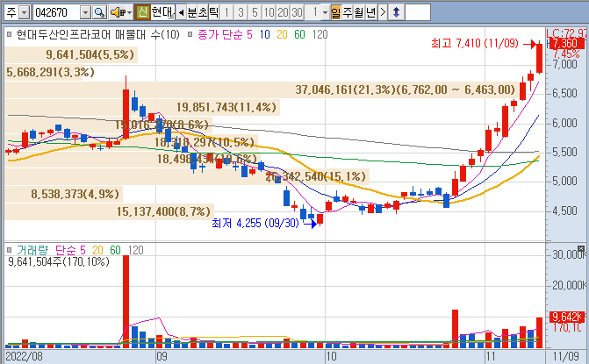
Task: Click the stock code field 042670
Action: [57, 13]
